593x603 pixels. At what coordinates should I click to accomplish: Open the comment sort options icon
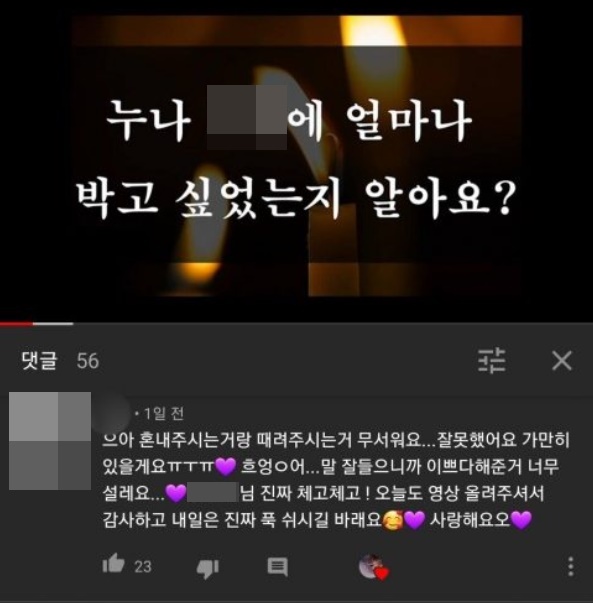point(492,360)
